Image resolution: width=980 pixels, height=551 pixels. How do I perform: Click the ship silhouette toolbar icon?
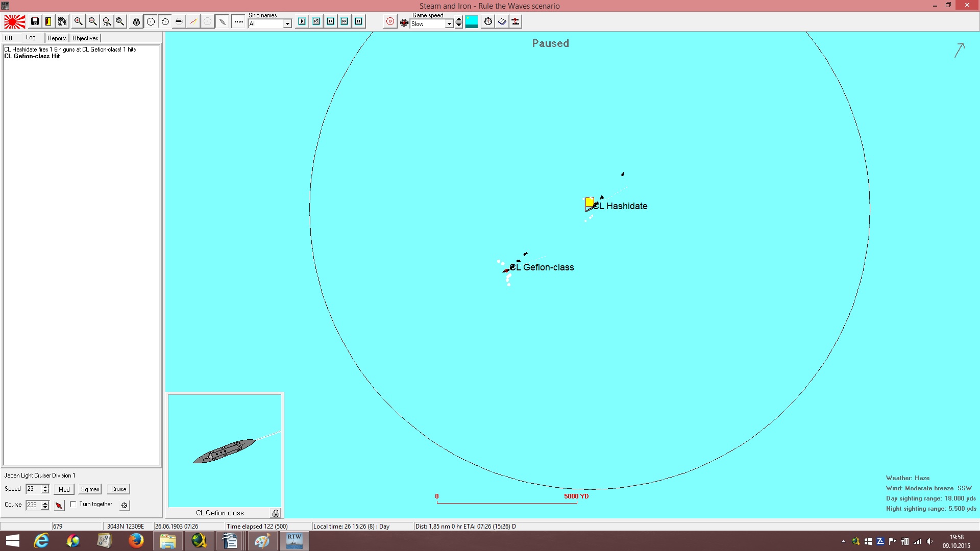point(222,21)
